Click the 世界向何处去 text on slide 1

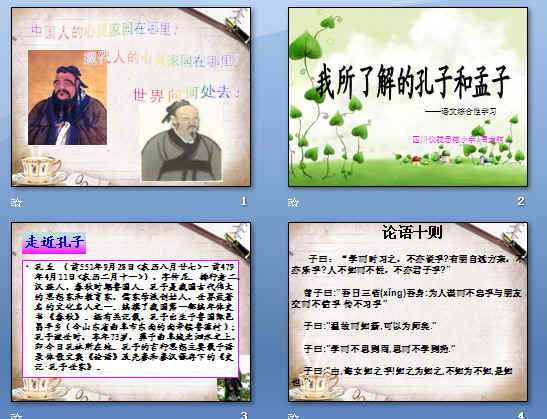[x=186, y=94]
